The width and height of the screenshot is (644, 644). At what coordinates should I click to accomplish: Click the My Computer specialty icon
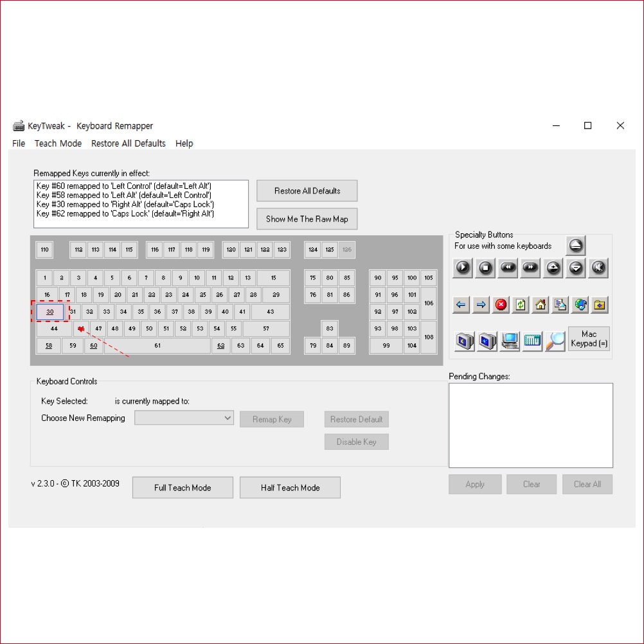(510, 341)
